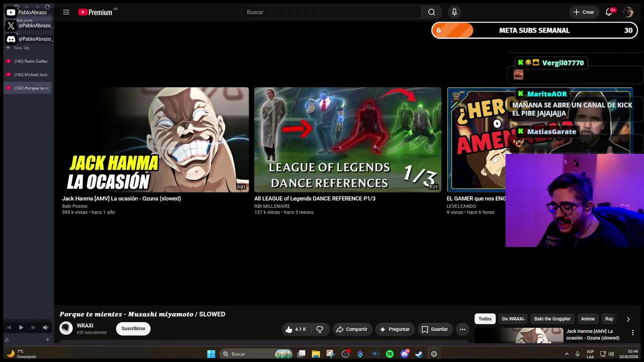
Task: Dislike the video with thumbs-down
Action: point(319,329)
